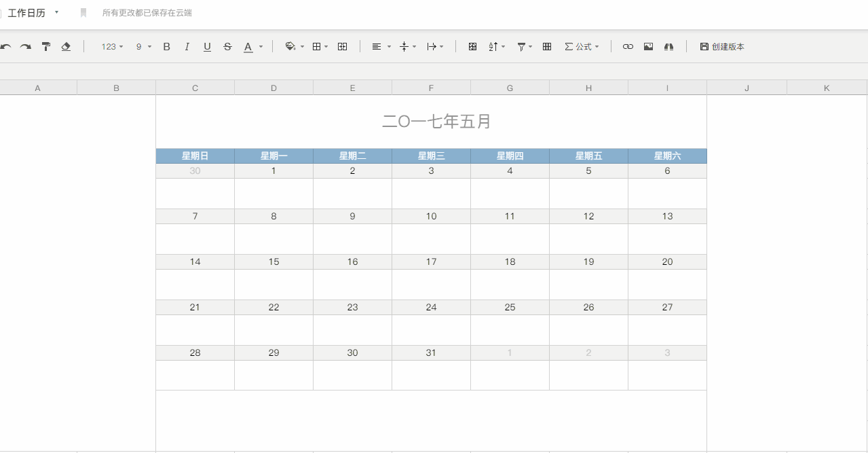
Task: Click the 星期日 header cell
Action: 195,156
